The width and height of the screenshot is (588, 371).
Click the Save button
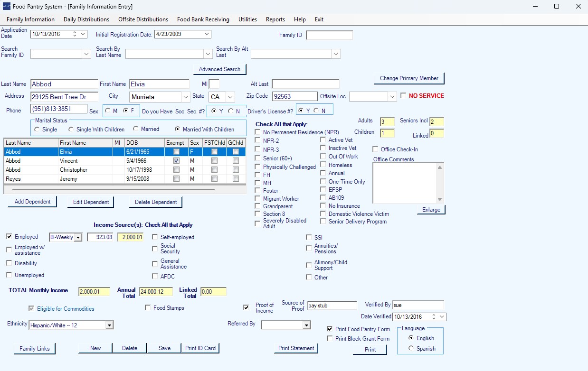click(x=164, y=348)
